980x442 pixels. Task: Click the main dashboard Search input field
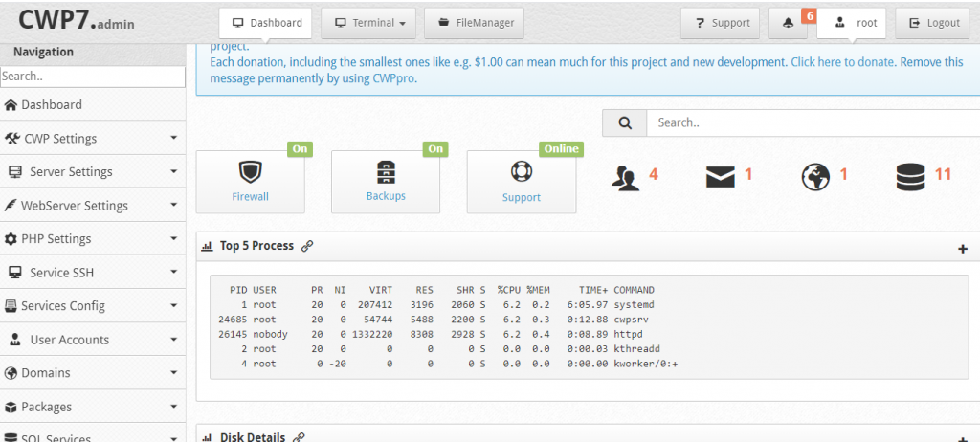tap(813, 122)
